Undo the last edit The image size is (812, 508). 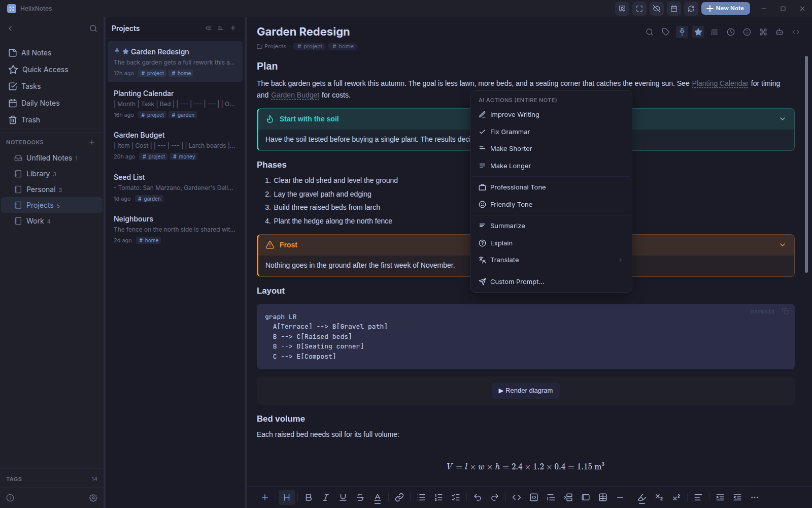(x=478, y=497)
